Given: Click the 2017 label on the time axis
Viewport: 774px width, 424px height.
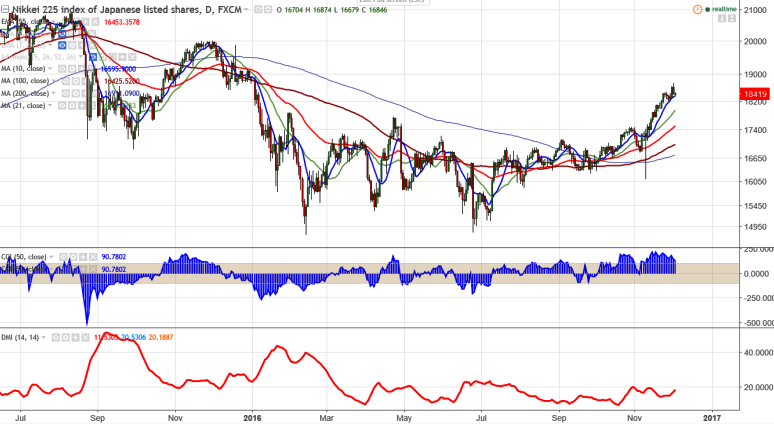Looking at the screenshot, I should [712, 418].
